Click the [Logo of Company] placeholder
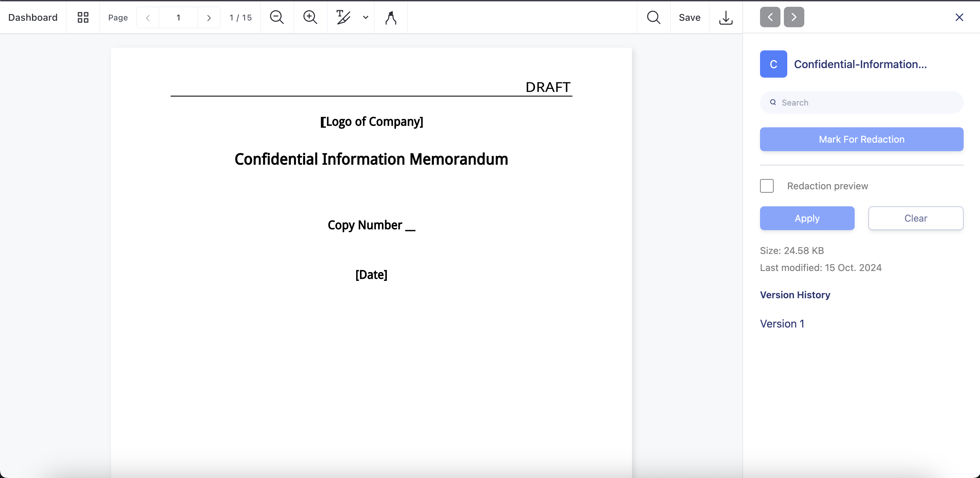The height and width of the screenshot is (478, 980). [371, 122]
